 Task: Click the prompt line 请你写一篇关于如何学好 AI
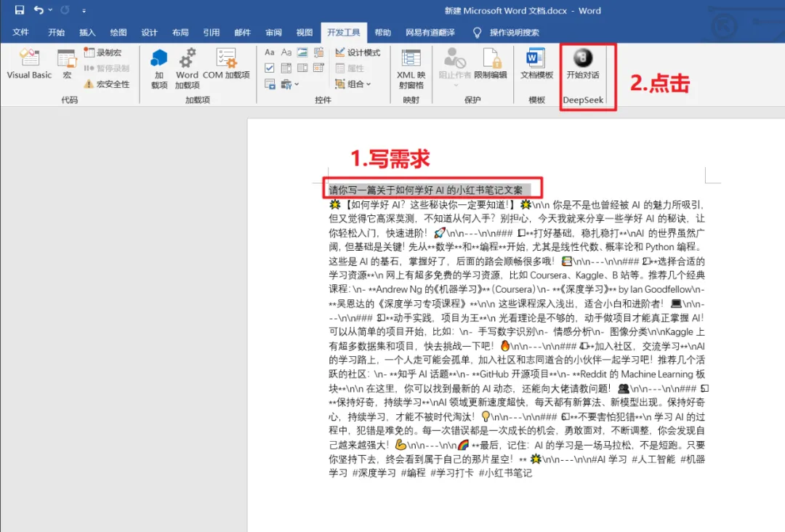coord(425,190)
